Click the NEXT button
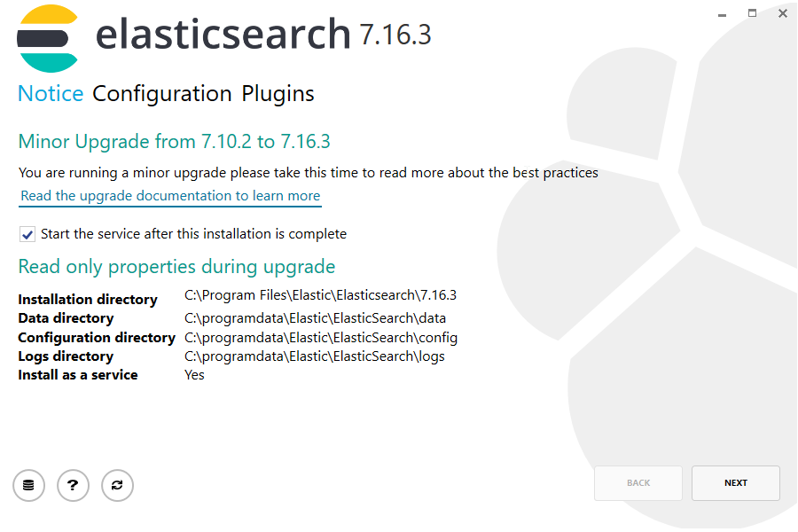798x532 pixels. pos(735,482)
